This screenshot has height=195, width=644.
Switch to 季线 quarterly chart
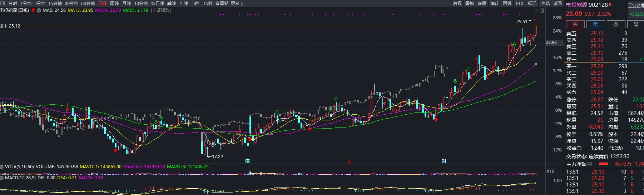click(172, 3)
